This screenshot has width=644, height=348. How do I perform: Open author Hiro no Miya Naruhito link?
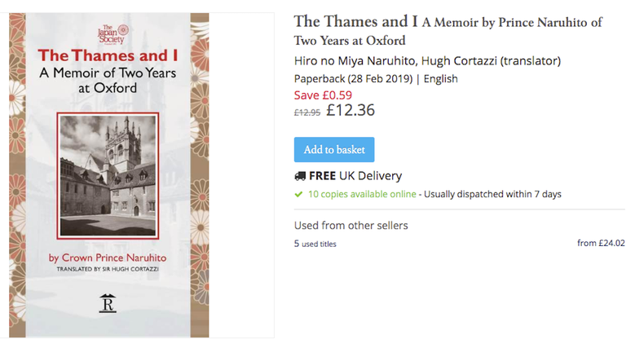point(354,61)
